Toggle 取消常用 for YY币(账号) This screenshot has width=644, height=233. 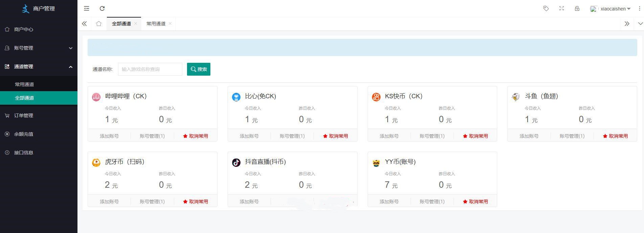[475, 202]
